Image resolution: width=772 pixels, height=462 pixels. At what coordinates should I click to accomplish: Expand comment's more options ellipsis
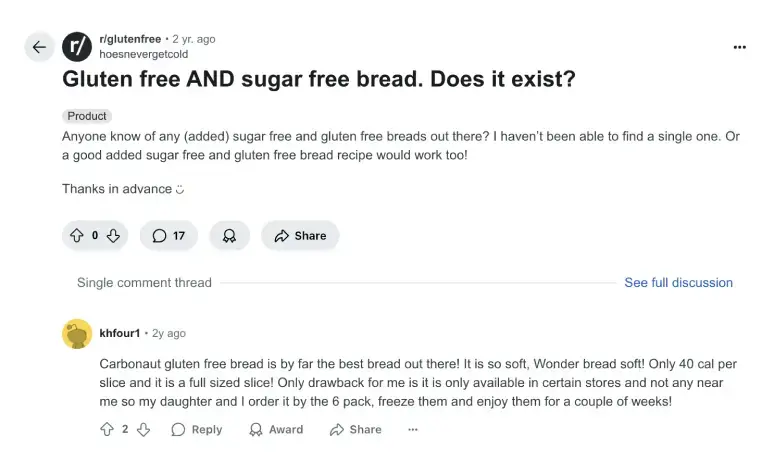[413, 429]
